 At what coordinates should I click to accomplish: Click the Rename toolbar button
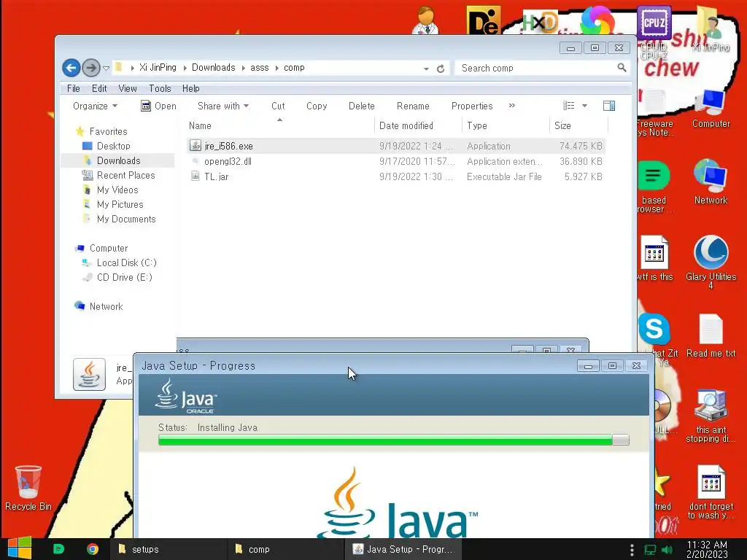pyautogui.click(x=413, y=106)
